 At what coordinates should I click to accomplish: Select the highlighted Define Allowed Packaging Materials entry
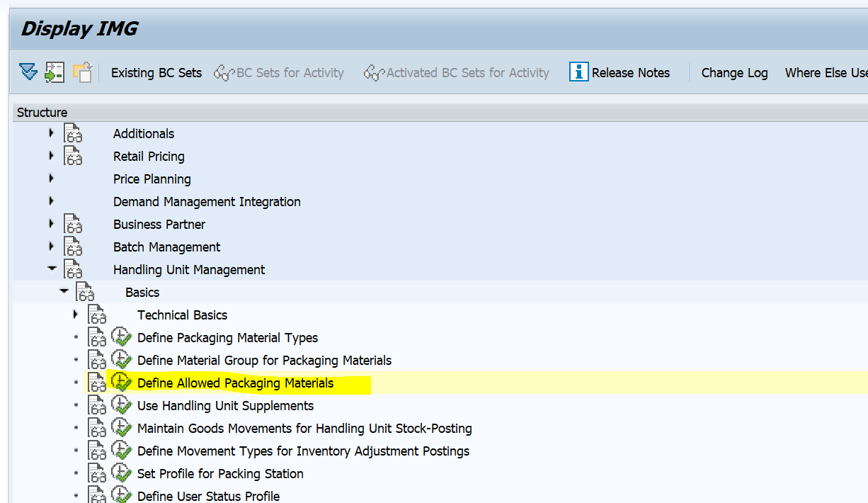[235, 383]
